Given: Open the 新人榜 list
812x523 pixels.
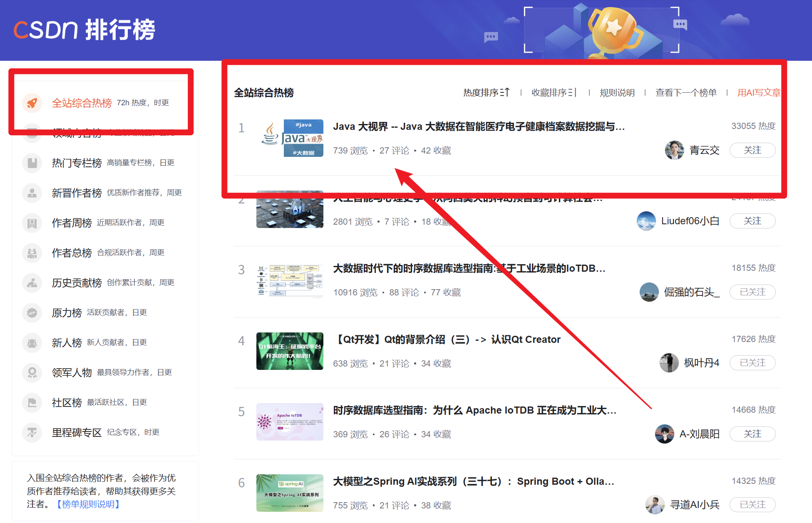Looking at the screenshot, I should (67, 342).
